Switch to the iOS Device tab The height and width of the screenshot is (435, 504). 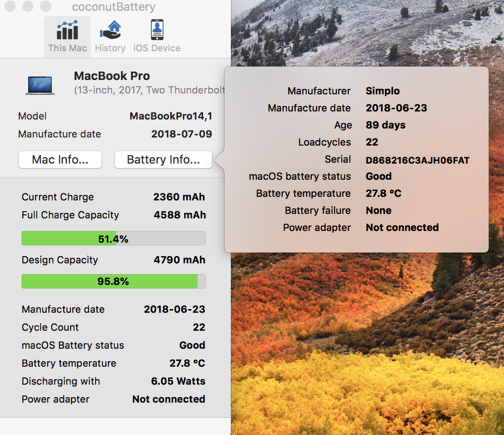(157, 36)
